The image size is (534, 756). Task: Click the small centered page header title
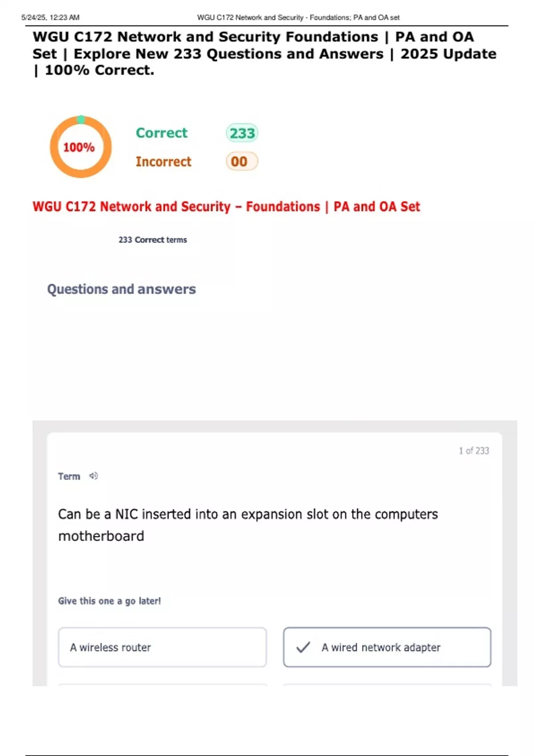coord(298,17)
